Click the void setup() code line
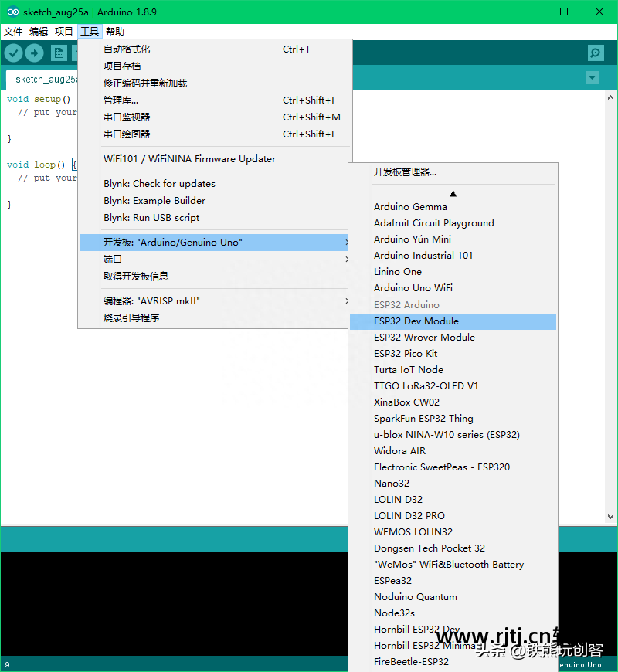 click(39, 100)
